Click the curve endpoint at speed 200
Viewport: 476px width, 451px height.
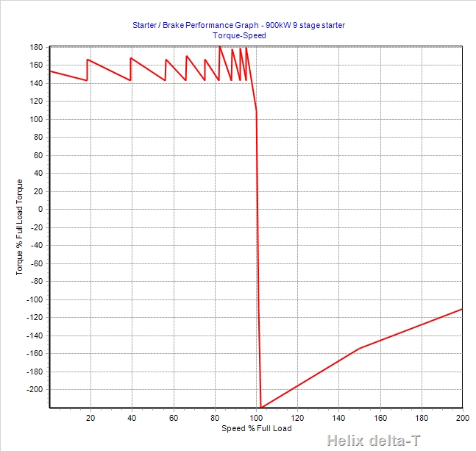(462, 309)
